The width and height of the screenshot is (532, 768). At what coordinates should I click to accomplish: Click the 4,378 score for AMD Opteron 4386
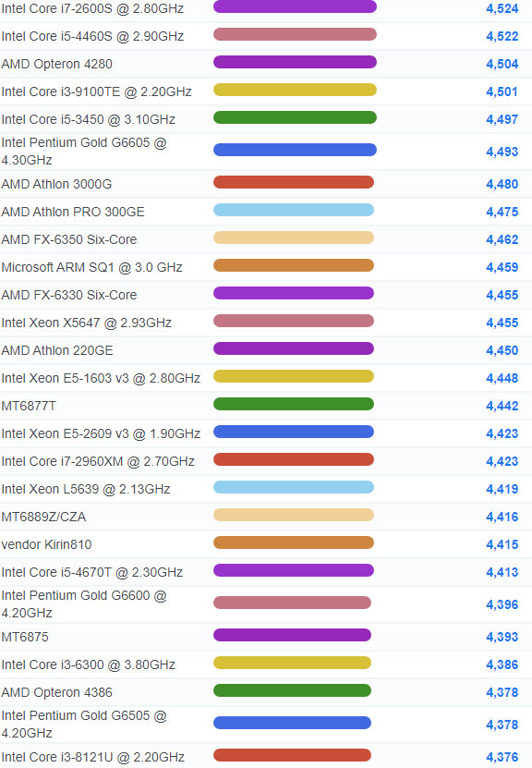point(502,692)
